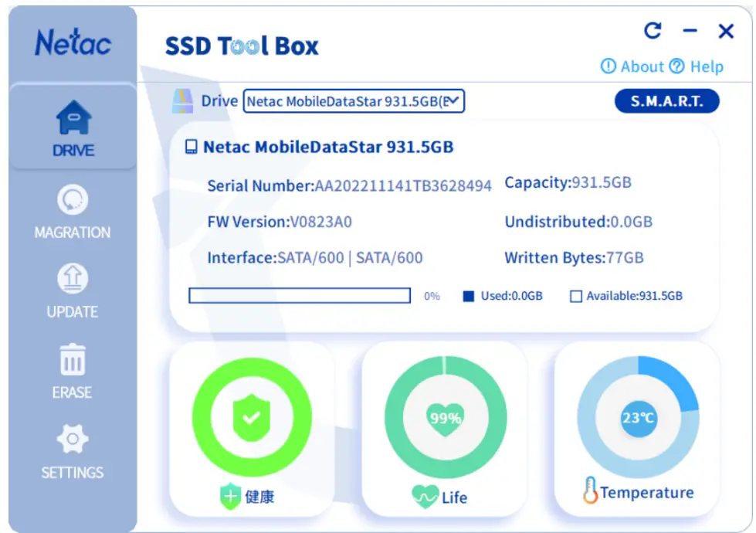This screenshot has height=533, width=756.
Task: Click the green health shield indicator
Action: pyautogui.click(x=251, y=416)
